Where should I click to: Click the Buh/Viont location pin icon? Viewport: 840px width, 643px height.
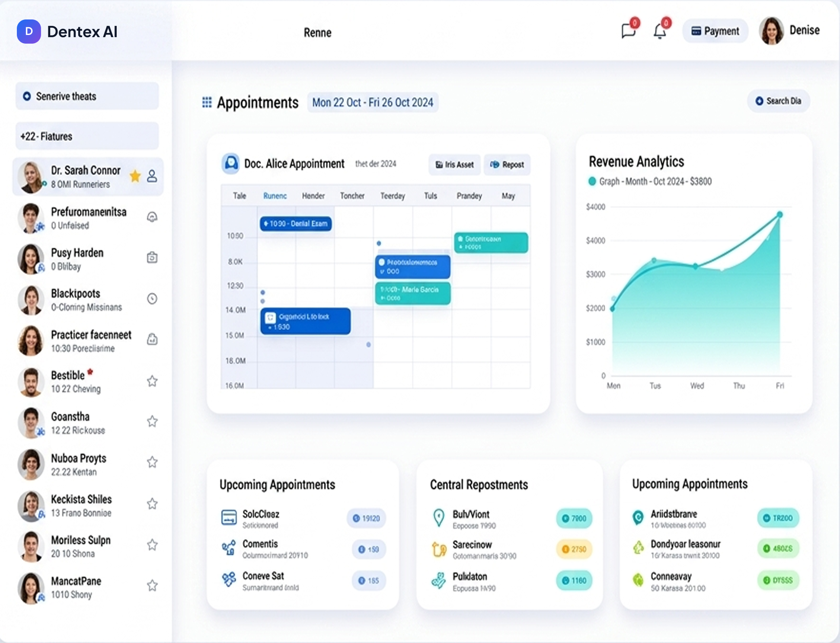pos(439,518)
